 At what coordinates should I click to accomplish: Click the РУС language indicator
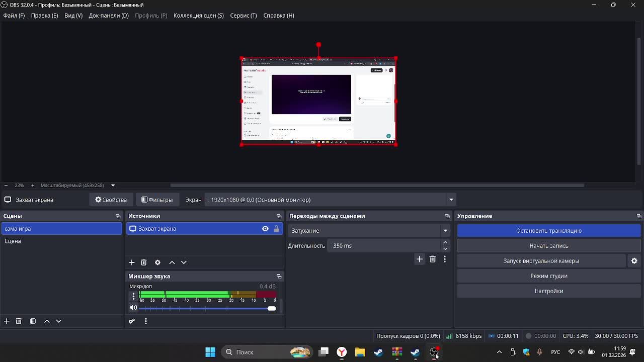coord(555,352)
